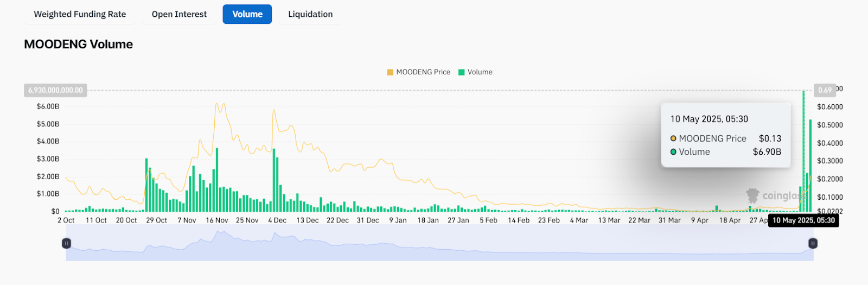Toggle the green Volume legend series
868x285 pixels.
click(475, 72)
